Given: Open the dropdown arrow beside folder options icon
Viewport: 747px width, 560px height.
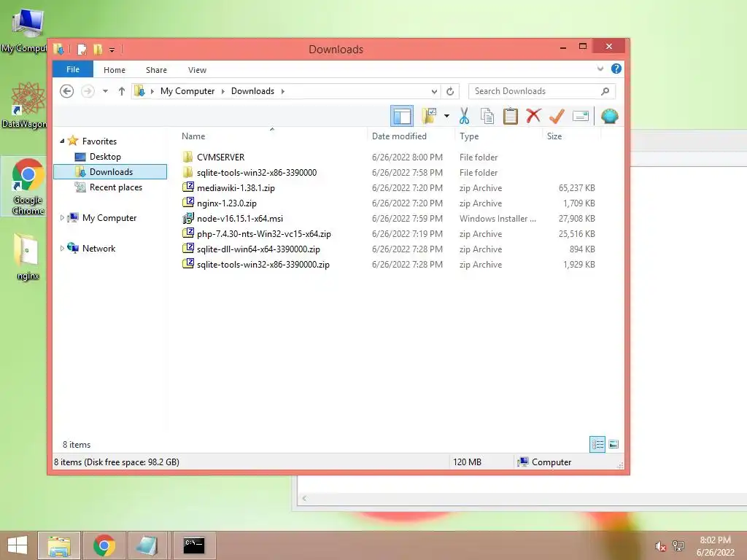Looking at the screenshot, I should click(x=446, y=116).
